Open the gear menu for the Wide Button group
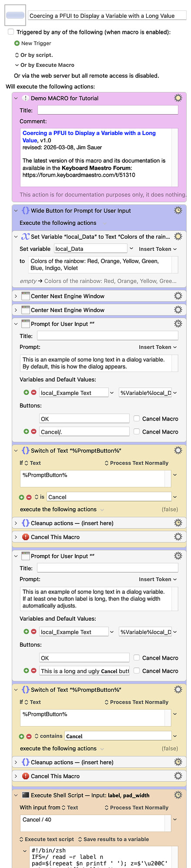Image resolution: width=191 pixels, height=868 pixels. pyautogui.click(x=178, y=210)
